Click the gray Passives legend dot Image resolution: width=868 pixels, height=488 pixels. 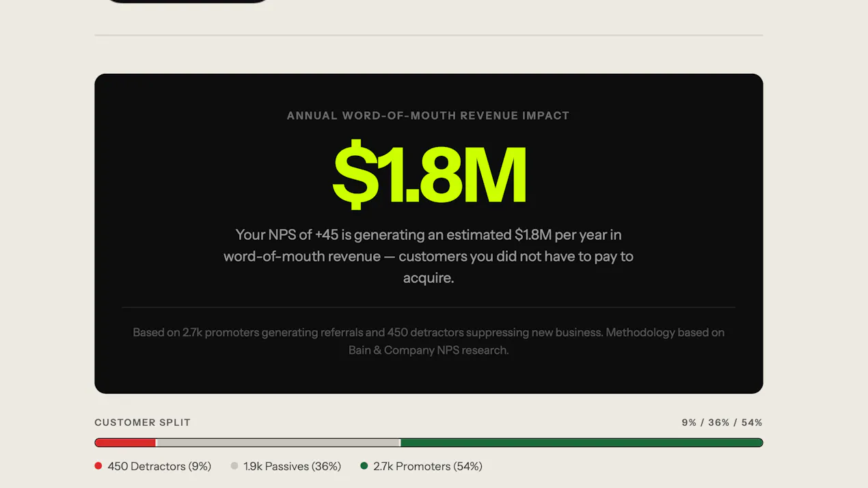pyautogui.click(x=234, y=466)
